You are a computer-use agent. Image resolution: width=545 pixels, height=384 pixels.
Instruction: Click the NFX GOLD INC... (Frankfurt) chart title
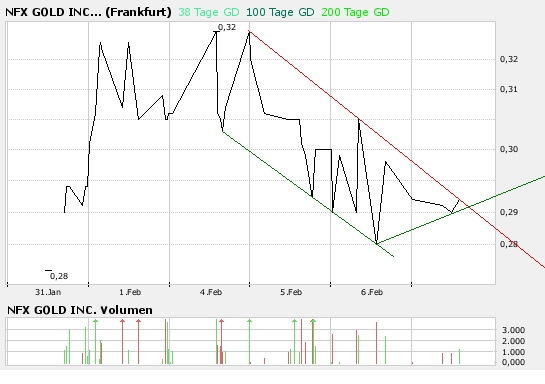coord(88,12)
